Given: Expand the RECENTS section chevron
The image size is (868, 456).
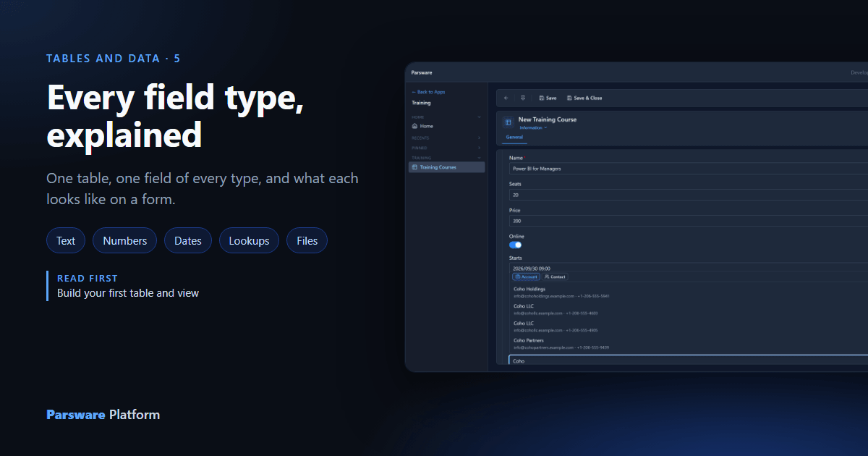Looking at the screenshot, I should [479, 138].
